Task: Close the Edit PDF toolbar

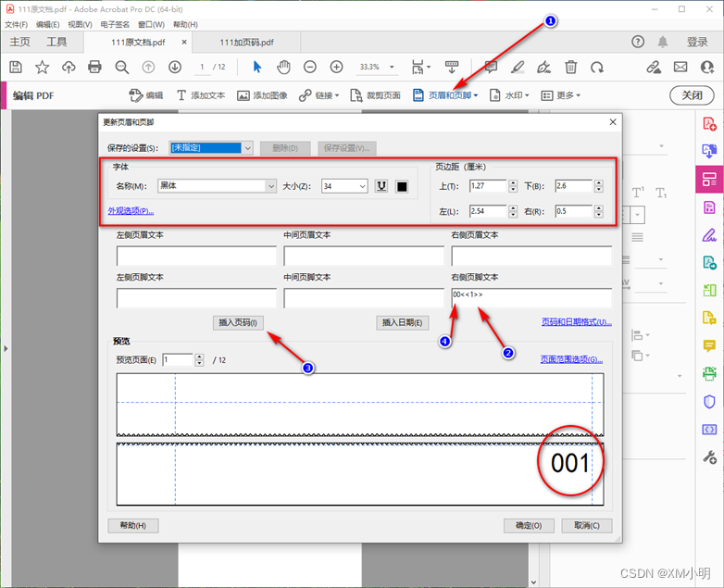Action: (x=692, y=95)
